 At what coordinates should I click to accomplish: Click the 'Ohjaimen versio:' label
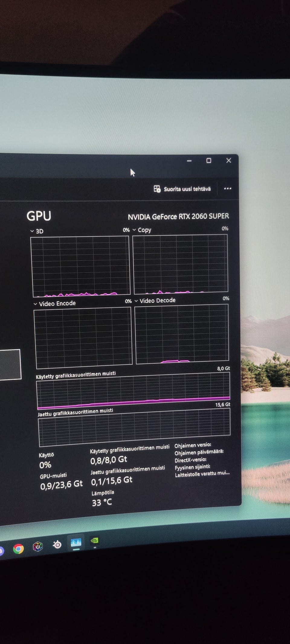[x=193, y=445]
